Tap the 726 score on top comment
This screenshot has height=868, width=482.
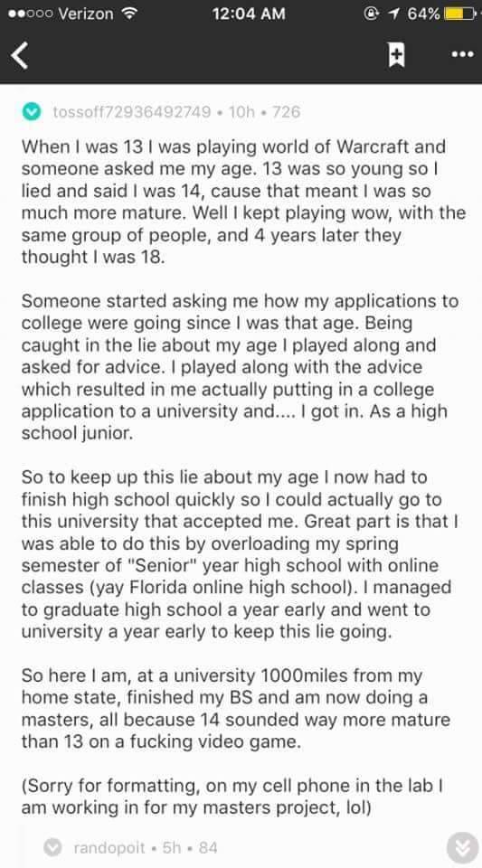coord(286,112)
